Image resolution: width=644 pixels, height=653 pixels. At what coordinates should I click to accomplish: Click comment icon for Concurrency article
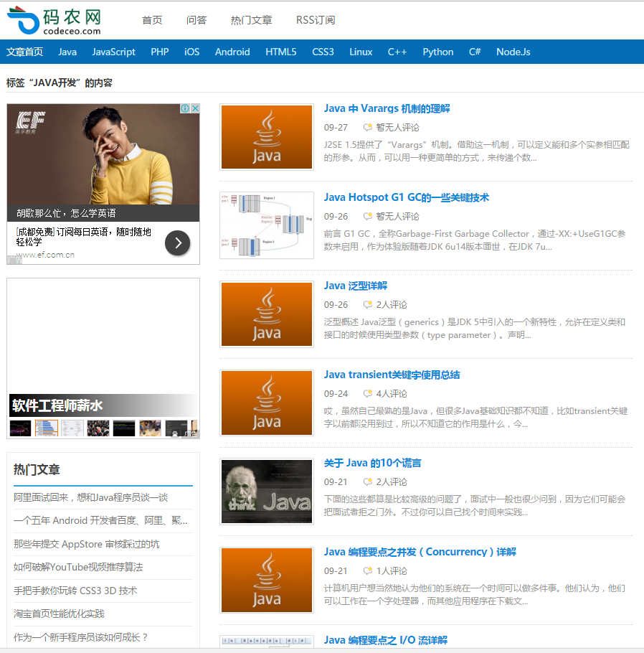point(368,570)
